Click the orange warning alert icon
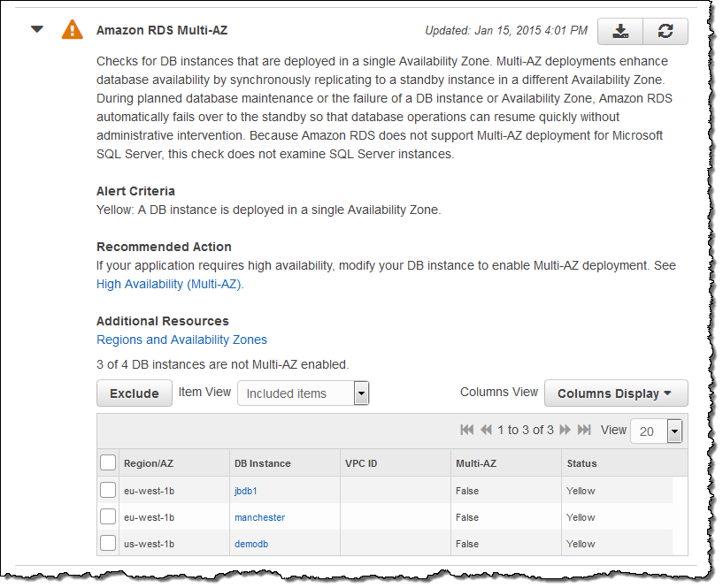The width and height of the screenshot is (723, 588). coord(73,29)
